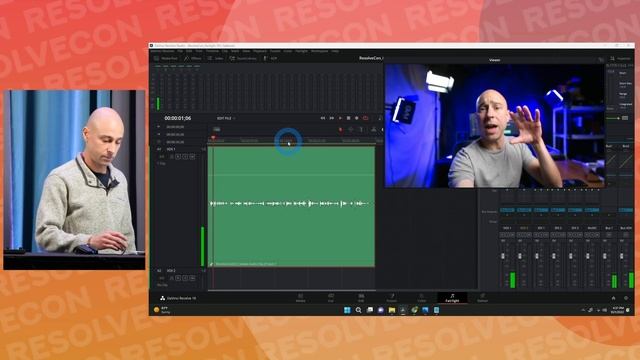
Task: Select the Fairlight page tab
Action: click(452, 298)
